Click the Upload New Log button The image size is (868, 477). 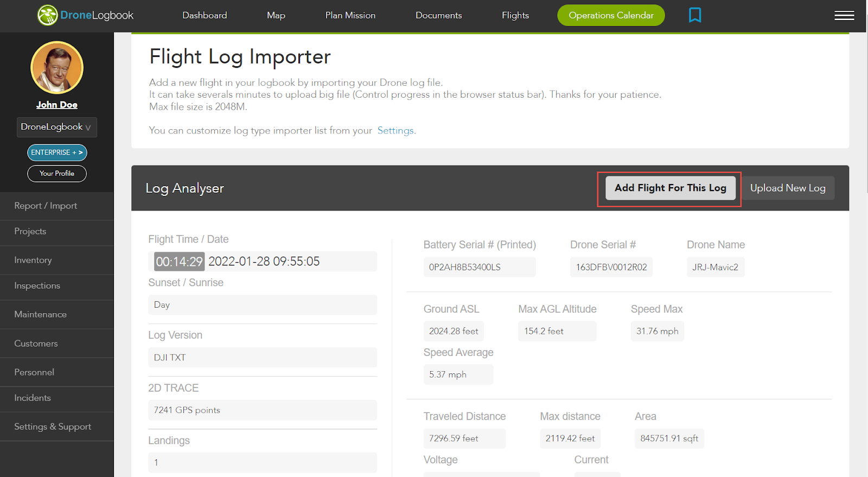point(788,188)
